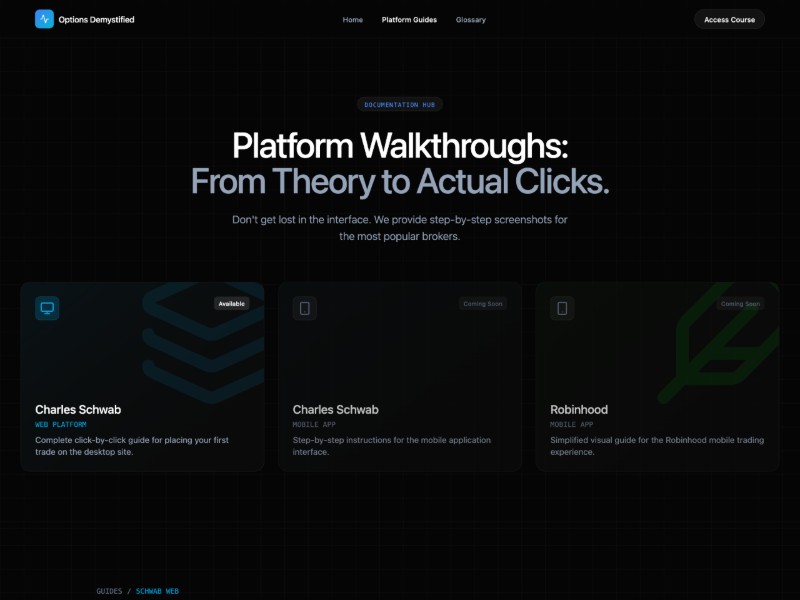The width and height of the screenshot is (800, 600).
Task: Click the phone icon on Charles Schwab mobile card
Action: 305,308
